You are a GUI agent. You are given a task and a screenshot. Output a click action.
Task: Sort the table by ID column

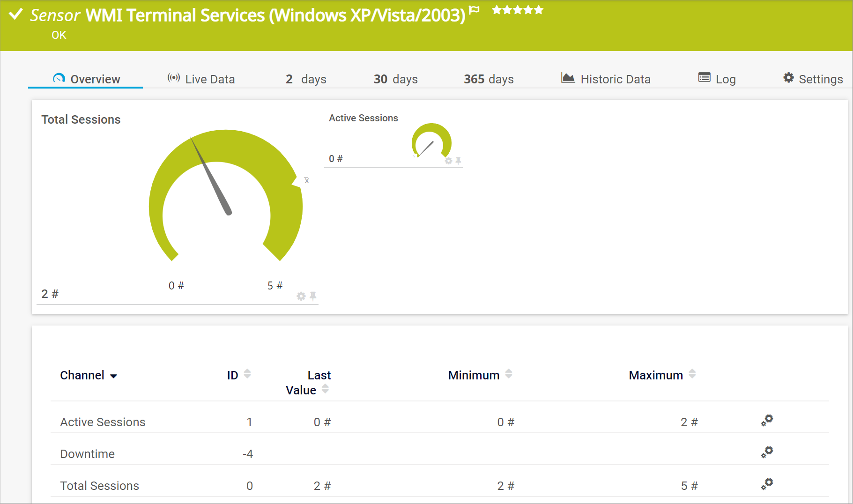tap(247, 374)
